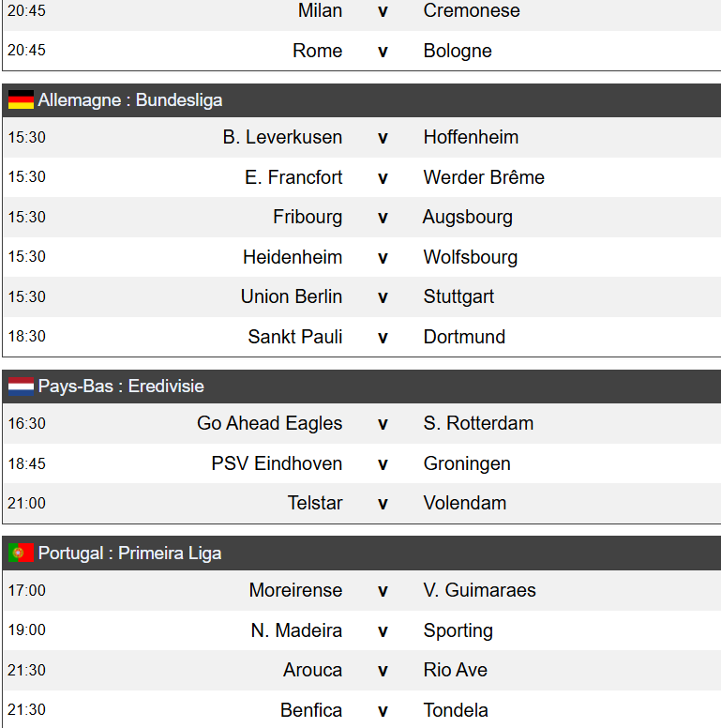Open the Allemagne : Bundesliga header

[x=130, y=100]
